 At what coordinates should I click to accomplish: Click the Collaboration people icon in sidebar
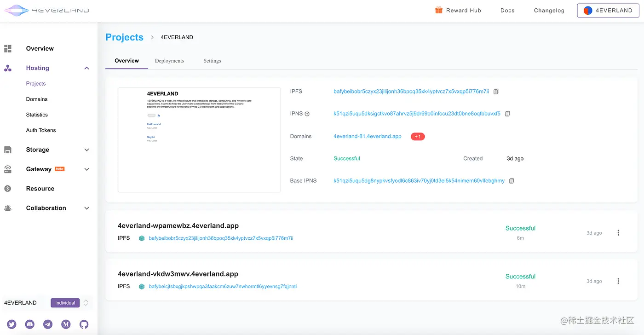tap(8, 208)
